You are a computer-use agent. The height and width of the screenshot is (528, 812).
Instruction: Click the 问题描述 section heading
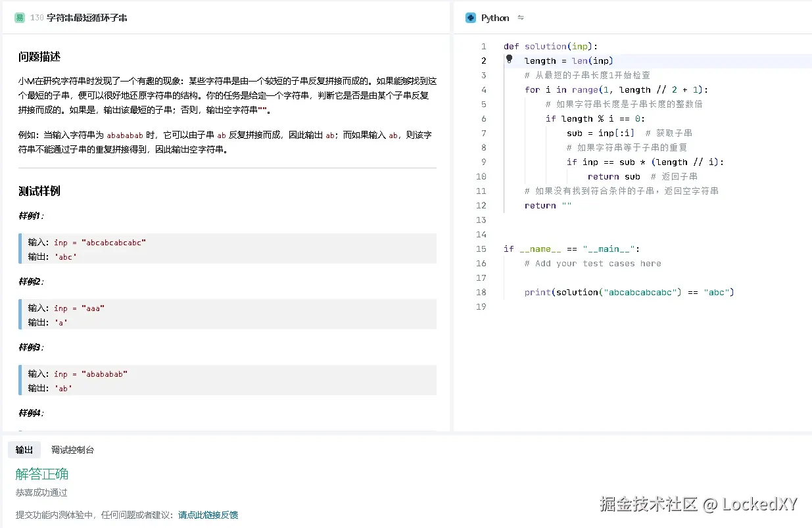34,57
